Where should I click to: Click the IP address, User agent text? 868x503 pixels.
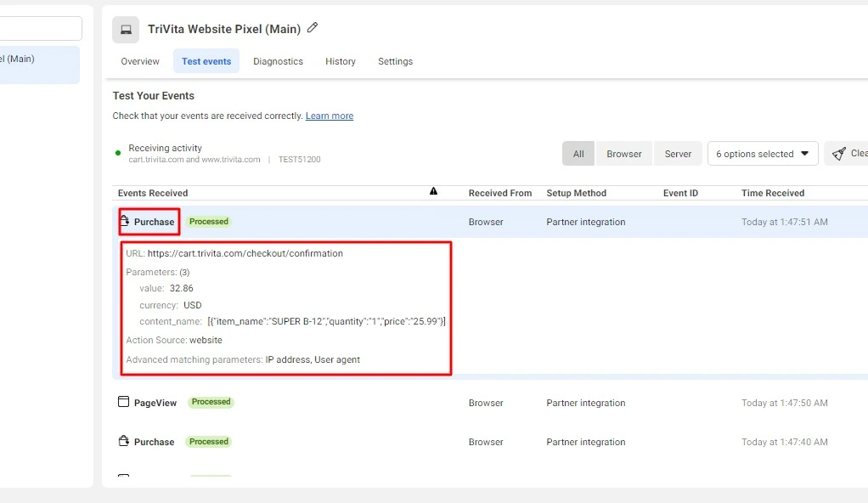tap(313, 359)
